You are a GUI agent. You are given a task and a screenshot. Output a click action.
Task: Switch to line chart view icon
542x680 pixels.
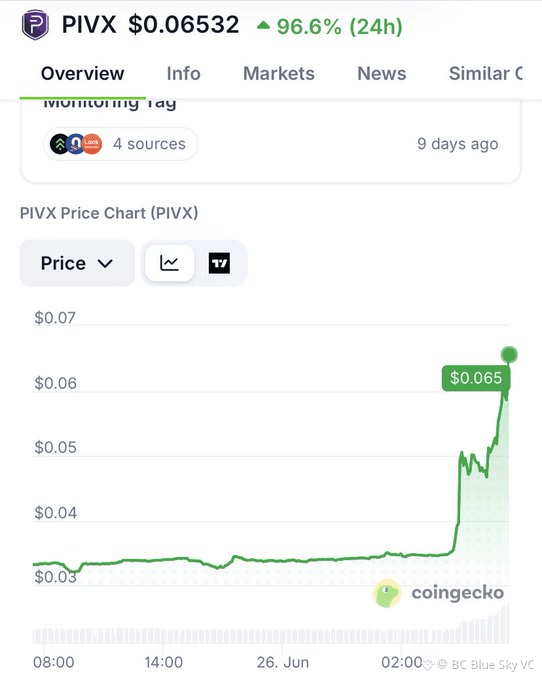[x=169, y=263]
